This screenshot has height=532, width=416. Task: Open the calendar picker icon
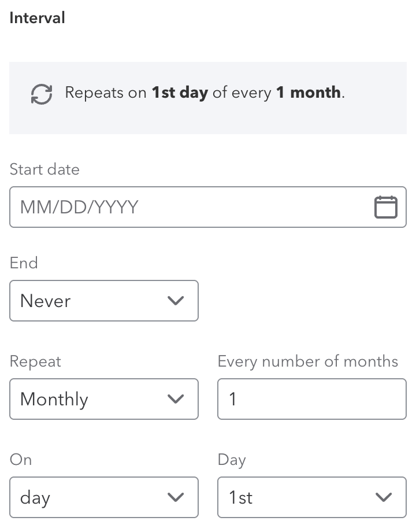click(x=385, y=207)
